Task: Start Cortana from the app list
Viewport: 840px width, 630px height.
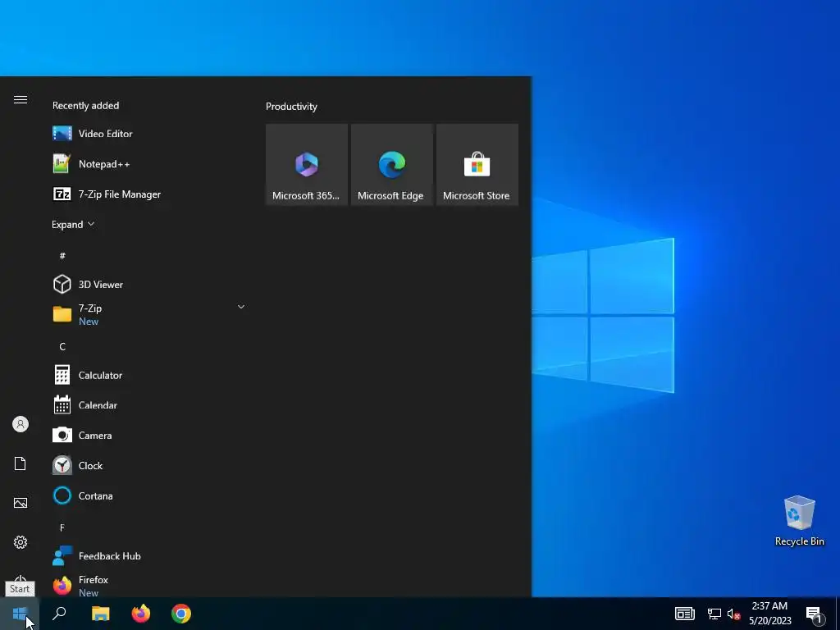Action: coord(148,495)
